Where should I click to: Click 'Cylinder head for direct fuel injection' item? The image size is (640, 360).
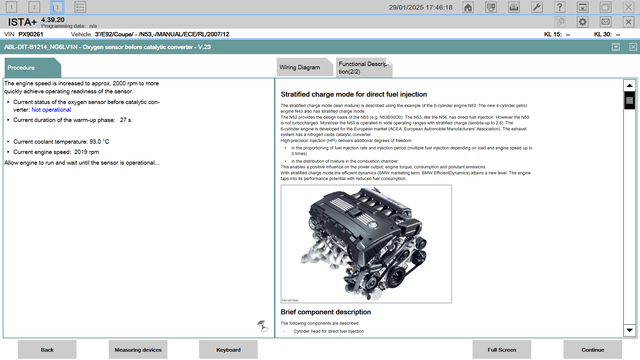329,331
